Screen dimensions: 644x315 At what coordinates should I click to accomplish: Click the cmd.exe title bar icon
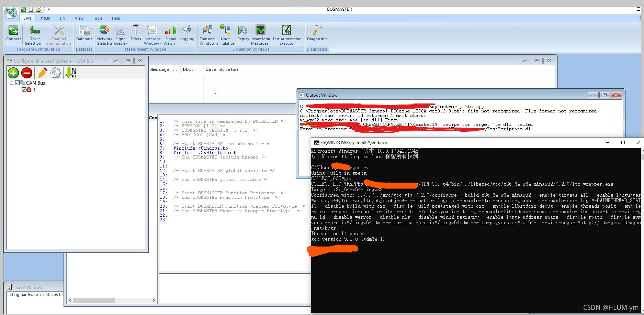pos(316,142)
